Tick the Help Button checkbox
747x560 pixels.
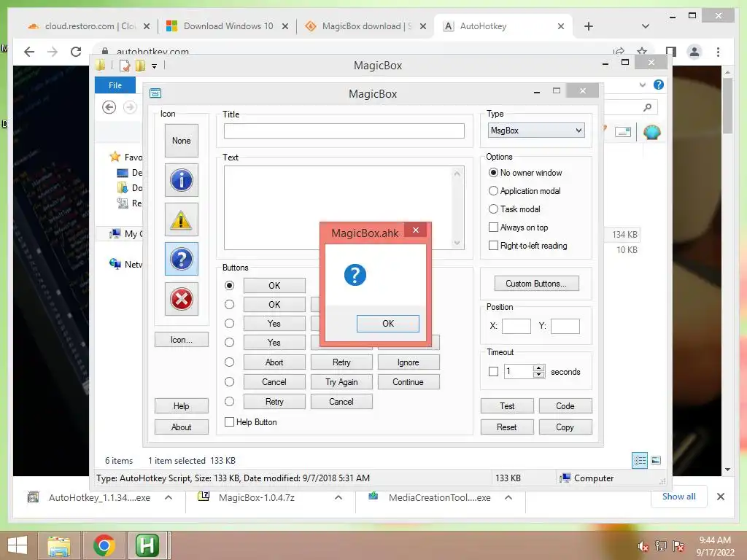[229, 422]
